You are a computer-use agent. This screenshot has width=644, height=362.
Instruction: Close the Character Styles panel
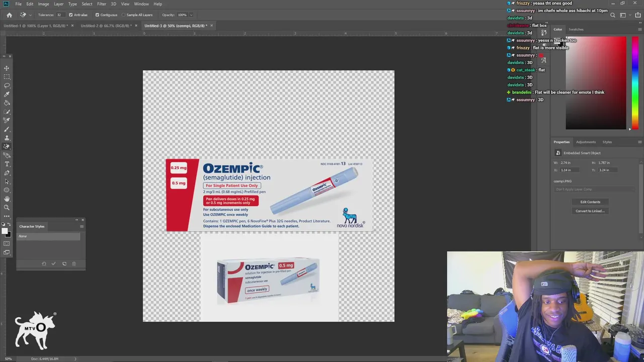pyautogui.click(x=83, y=220)
